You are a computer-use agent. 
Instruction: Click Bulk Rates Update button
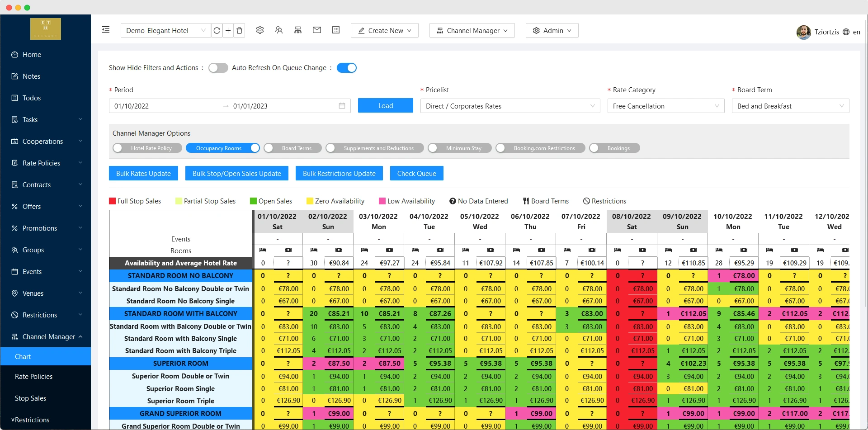[x=143, y=173]
